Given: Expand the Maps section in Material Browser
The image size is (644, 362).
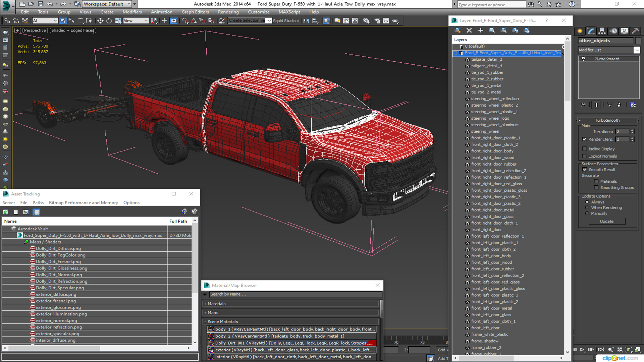Looking at the screenshot, I should [x=291, y=313].
